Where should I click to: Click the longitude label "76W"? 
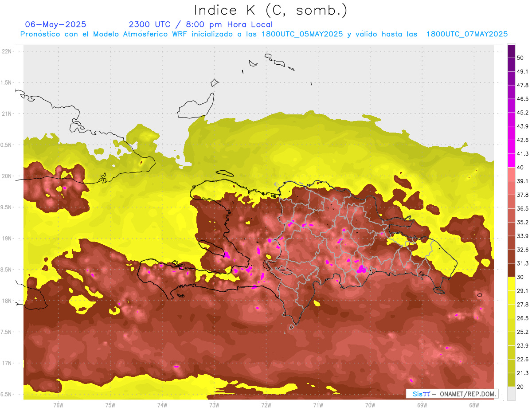click(x=58, y=405)
